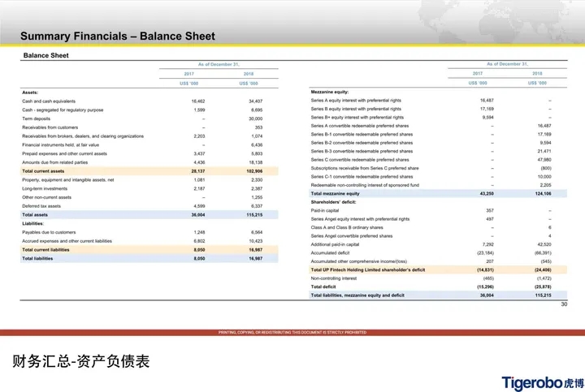Select the page number 30

(x=564, y=304)
